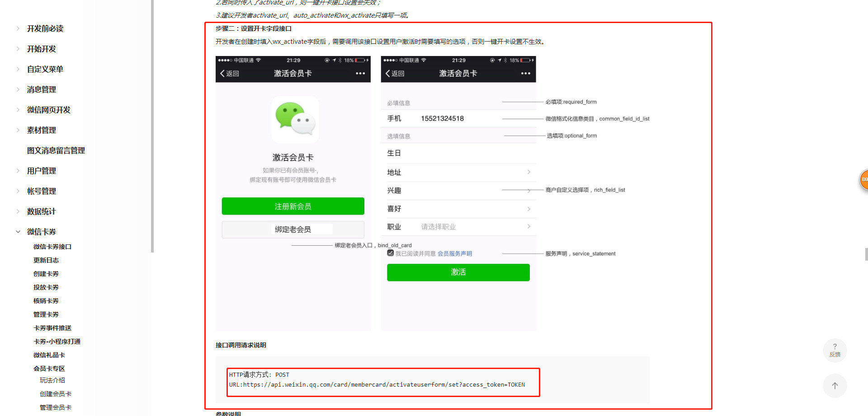The width and height of the screenshot is (868, 416).
Task: Click the API URL code line
Action: (377, 385)
